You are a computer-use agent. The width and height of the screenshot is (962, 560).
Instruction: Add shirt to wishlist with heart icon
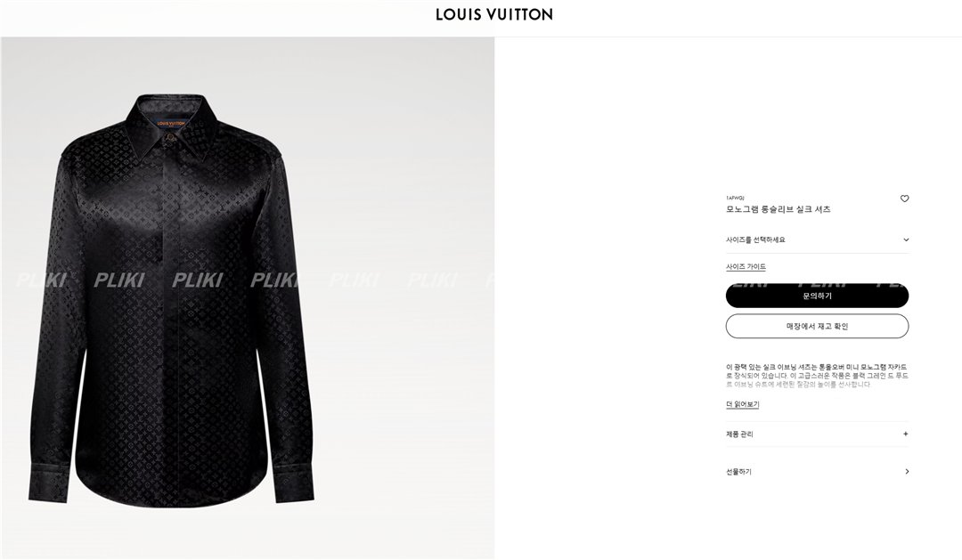(x=904, y=199)
